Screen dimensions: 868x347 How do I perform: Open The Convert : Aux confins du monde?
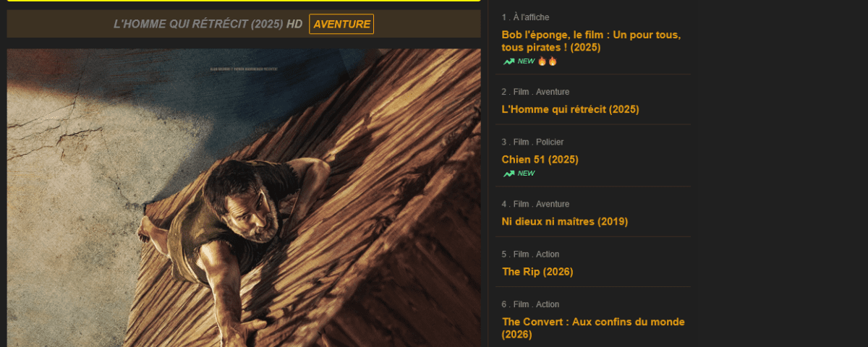tap(593, 328)
